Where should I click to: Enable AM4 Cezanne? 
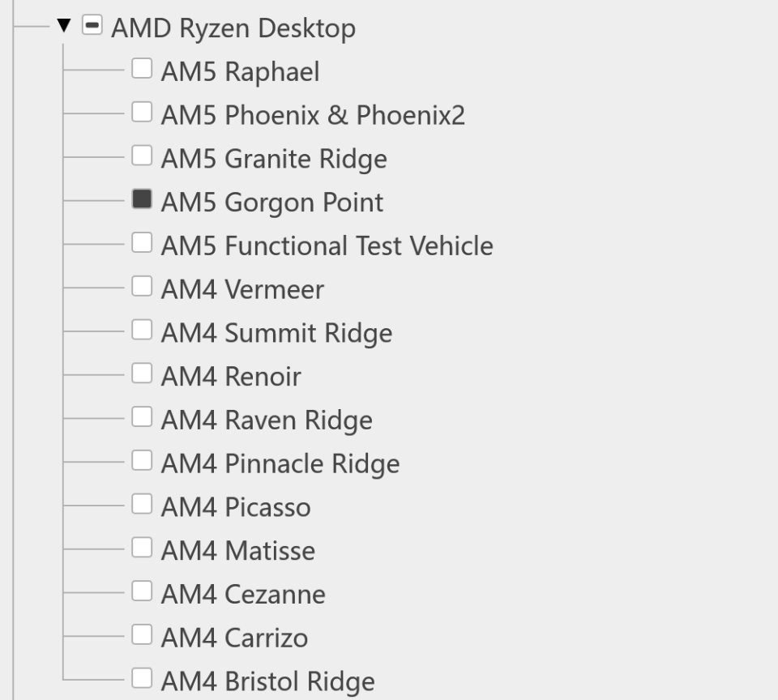point(142,594)
